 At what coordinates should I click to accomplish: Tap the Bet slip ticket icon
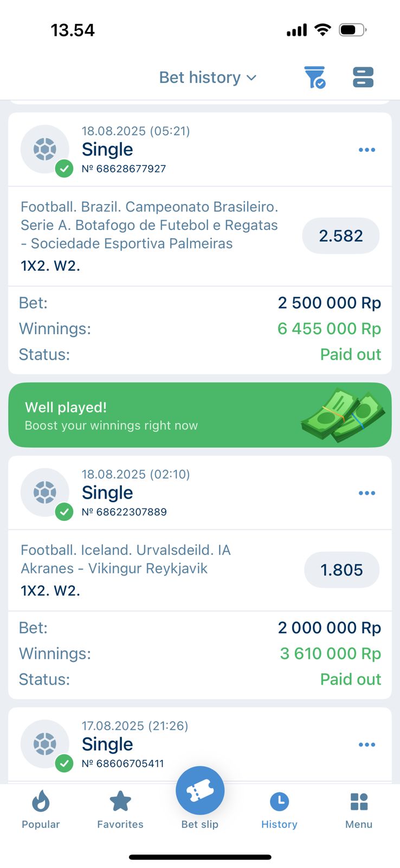click(x=200, y=791)
